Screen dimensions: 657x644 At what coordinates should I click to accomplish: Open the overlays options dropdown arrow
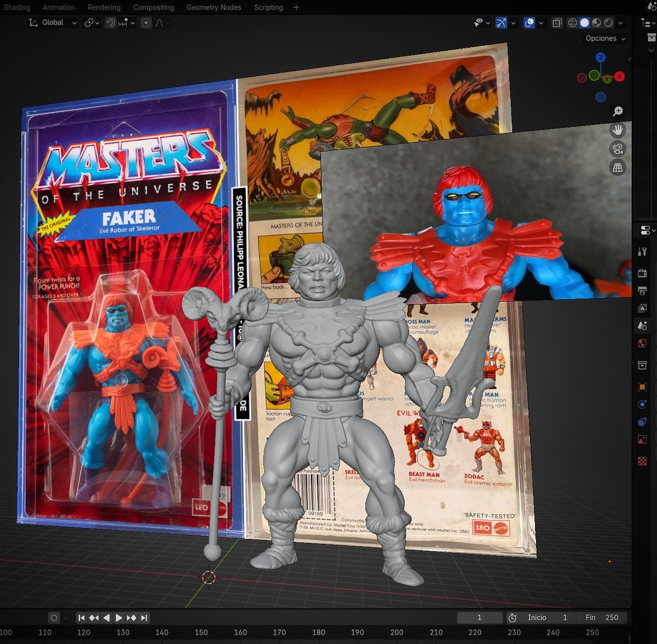pos(541,22)
